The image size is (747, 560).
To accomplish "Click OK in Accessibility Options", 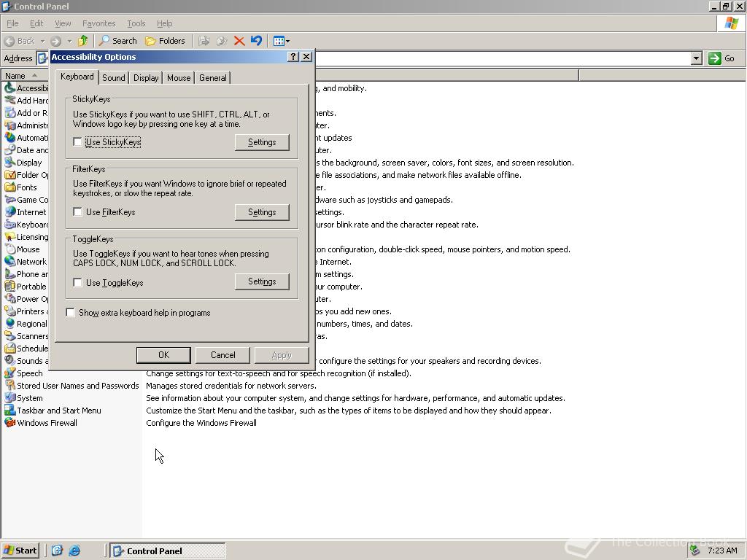I will [163, 355].
